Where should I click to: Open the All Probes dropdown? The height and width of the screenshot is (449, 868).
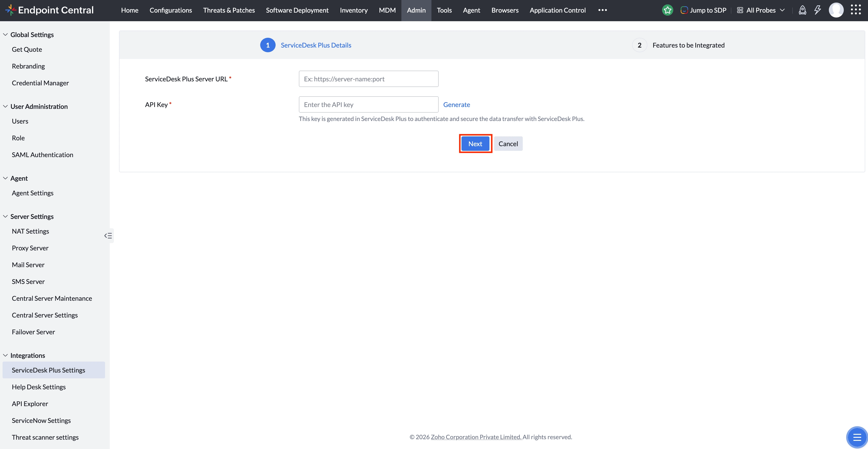pyautogui.click(x=761, y=10)
